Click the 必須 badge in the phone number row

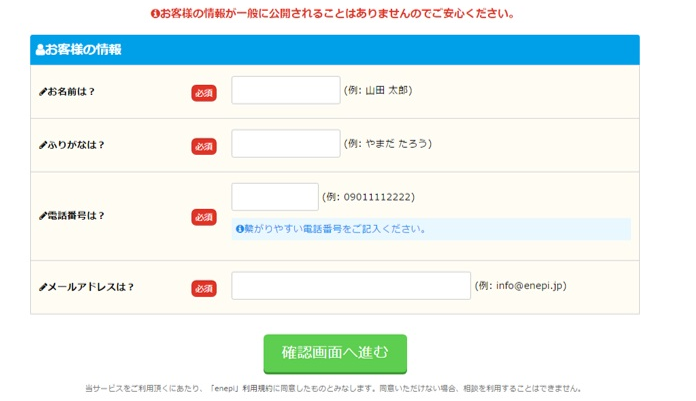(x=204, y=217)
